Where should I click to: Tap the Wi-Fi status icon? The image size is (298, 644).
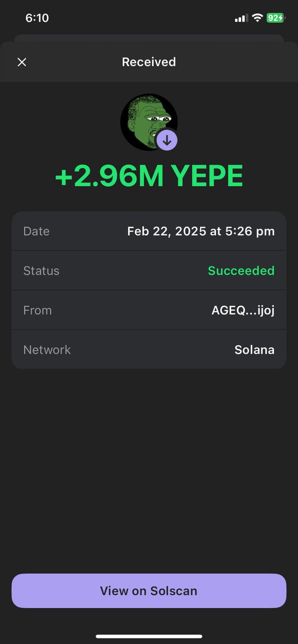point(257,18)
